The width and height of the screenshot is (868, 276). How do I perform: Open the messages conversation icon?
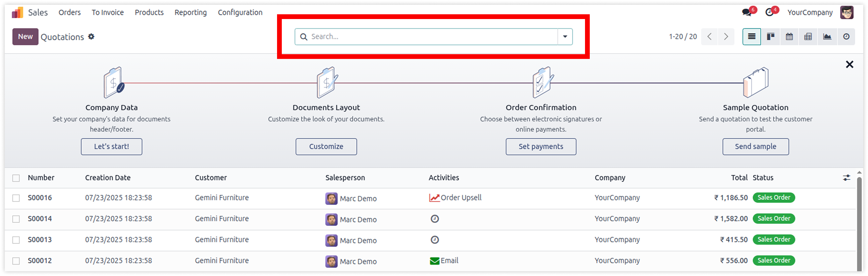pos(747,12)
